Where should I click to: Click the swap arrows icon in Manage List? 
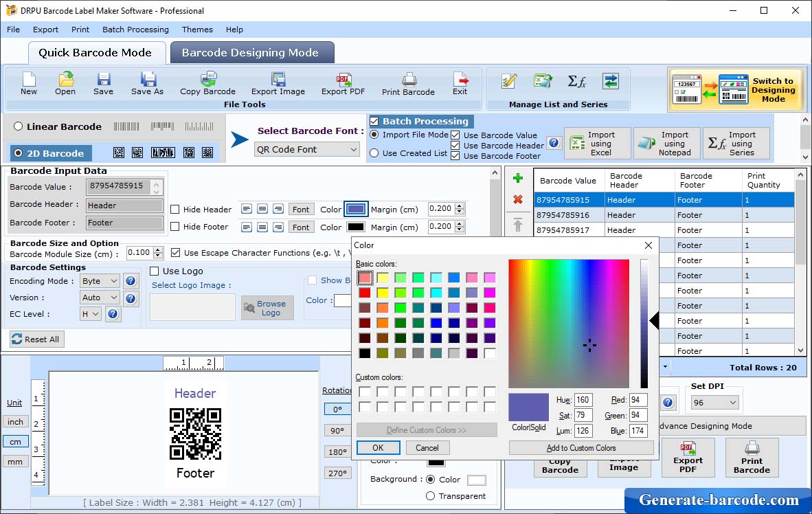pyautogui.click(x=611, y=81)
